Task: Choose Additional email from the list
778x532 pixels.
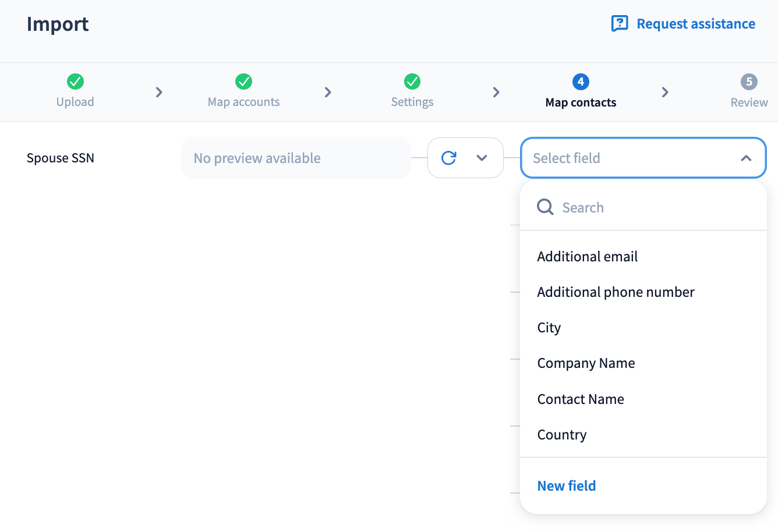Action: point(587,257)
